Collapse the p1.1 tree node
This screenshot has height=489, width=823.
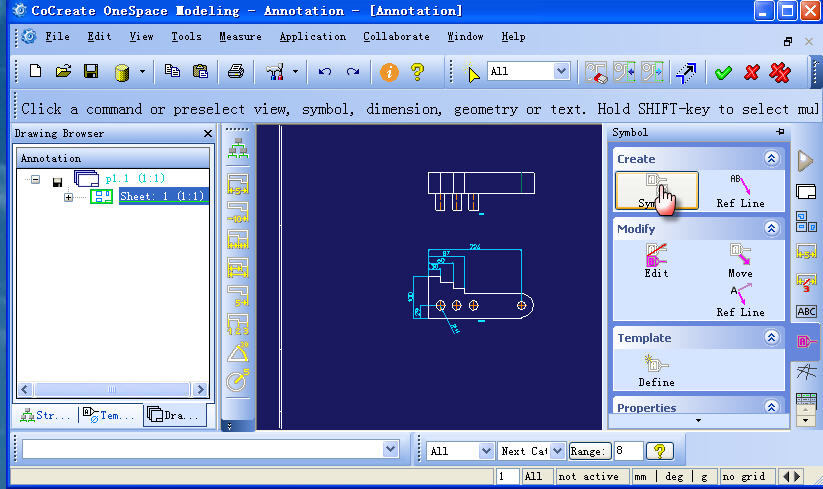[x=35, y=179]
